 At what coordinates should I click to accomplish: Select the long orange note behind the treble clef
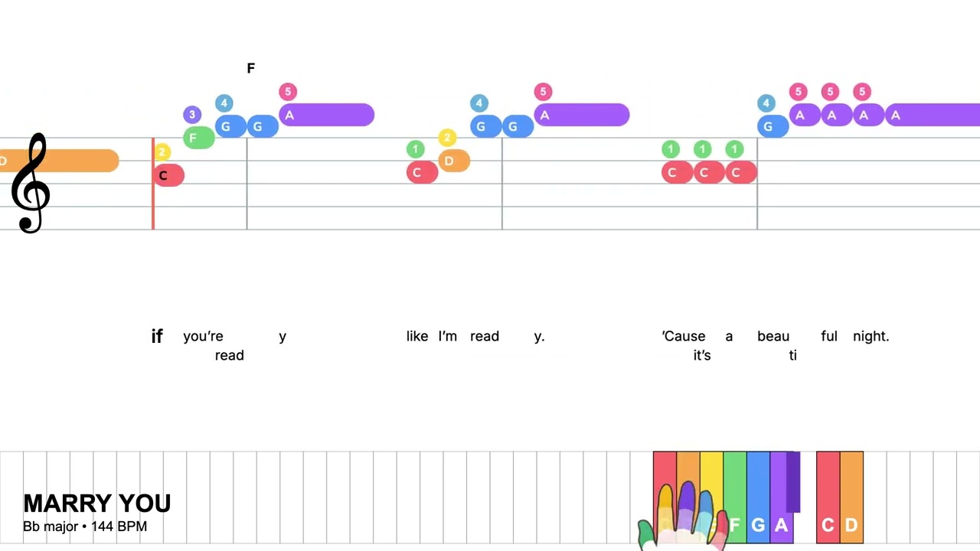tap(59, 161)
